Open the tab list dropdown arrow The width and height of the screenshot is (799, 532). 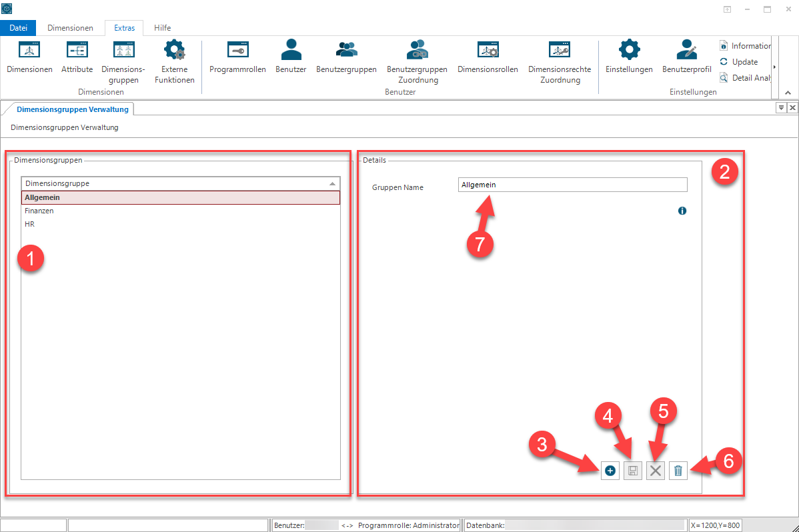[781, 107]
